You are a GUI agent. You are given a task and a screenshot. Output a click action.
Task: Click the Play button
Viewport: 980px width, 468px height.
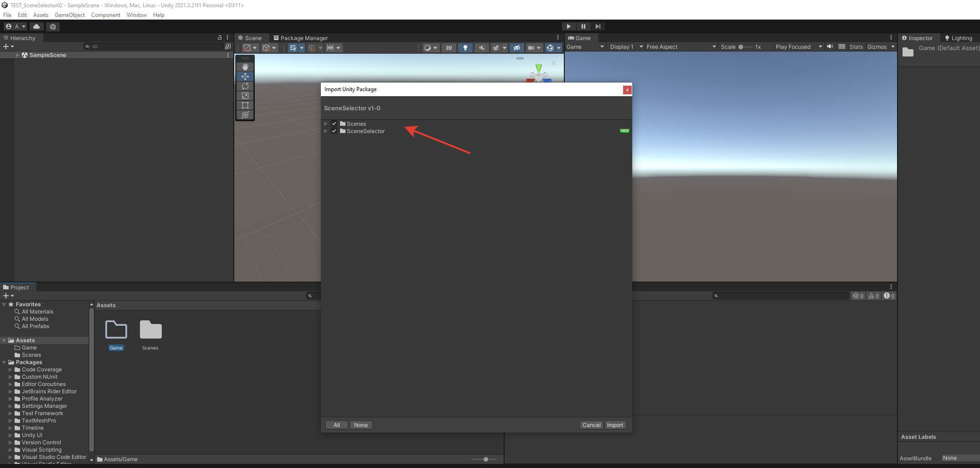pyautogui.click(x=568, y=26)
